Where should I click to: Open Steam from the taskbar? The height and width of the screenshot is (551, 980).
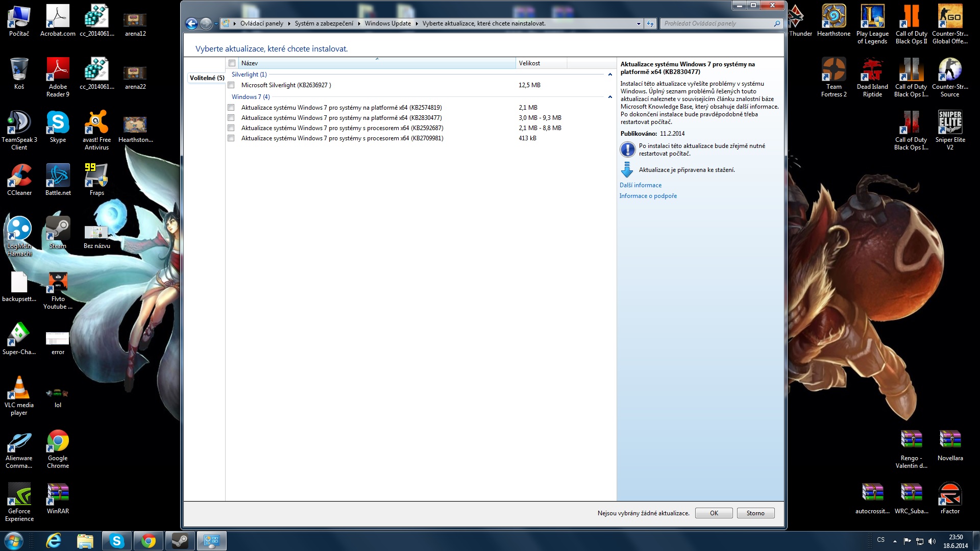pyautogui.click(x=180, y=541)
